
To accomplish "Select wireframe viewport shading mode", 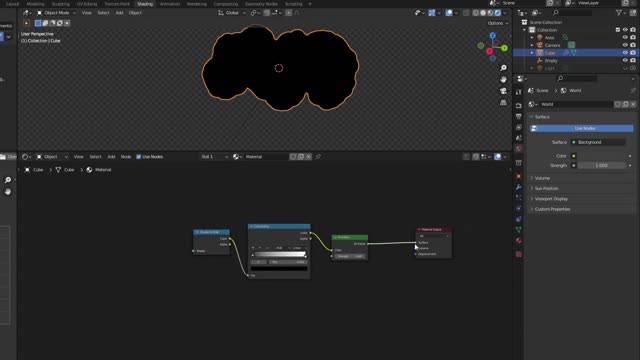I will click(x=476, y=13).
